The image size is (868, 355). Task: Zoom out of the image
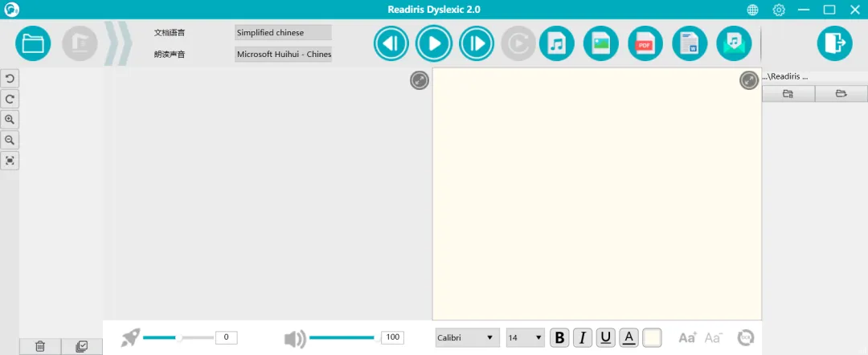10,140
